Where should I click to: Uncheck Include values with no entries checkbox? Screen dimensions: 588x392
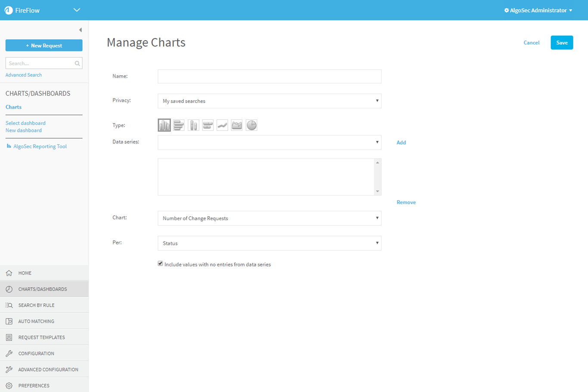click(160, 264)
